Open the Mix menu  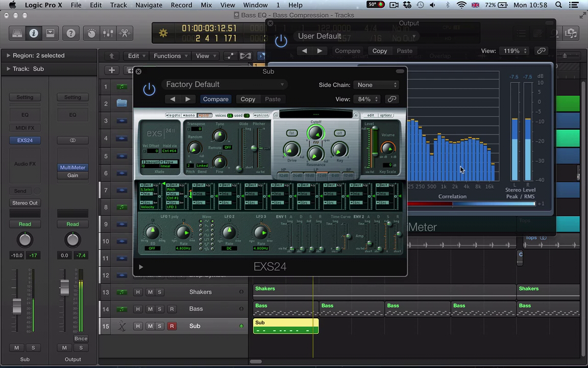point(206,5)
